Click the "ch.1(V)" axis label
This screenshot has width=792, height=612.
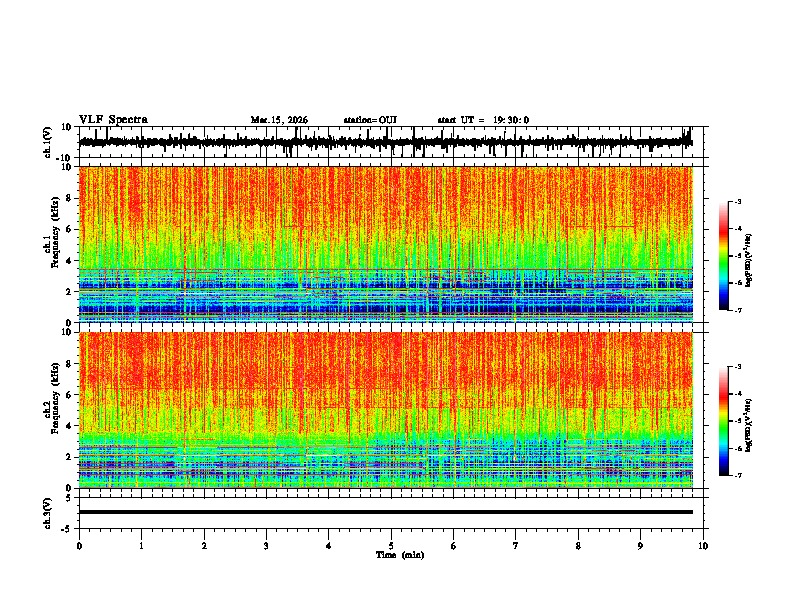click(x=48, y=142)
